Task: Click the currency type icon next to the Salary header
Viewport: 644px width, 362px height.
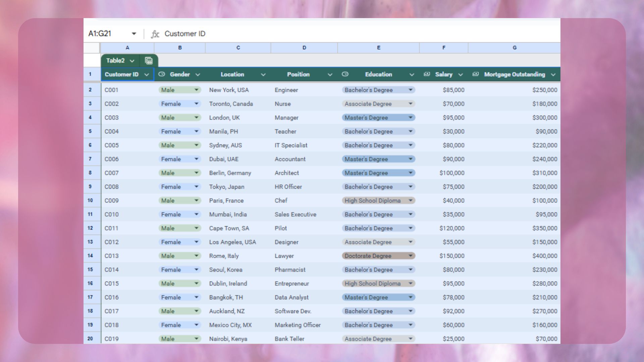Action: (x=427, y=74)
